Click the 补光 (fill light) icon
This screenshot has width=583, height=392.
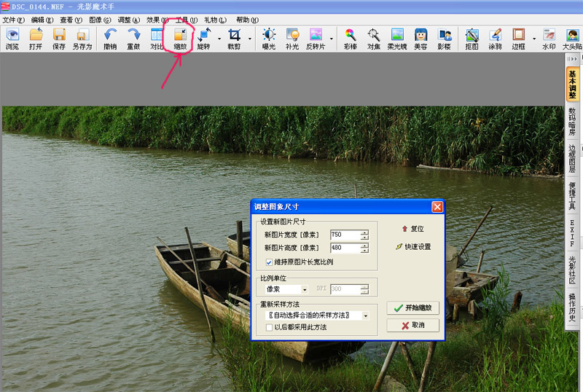pyautogui.click(x=292, y=38)
